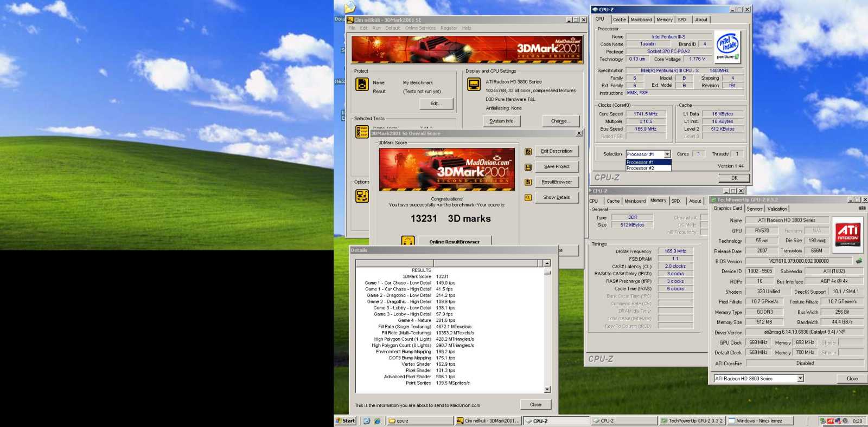Open the SPD tab in lower CPU-Z window
The height and width of the screenshot is (427, 868).
coord(675,201)
